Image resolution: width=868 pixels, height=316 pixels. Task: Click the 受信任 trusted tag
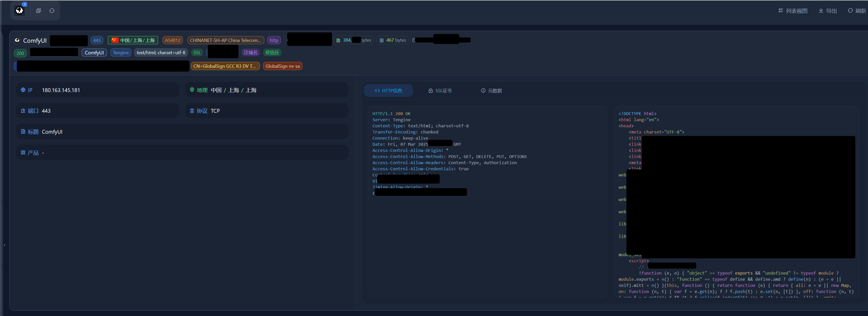click(x=272, y=53)
